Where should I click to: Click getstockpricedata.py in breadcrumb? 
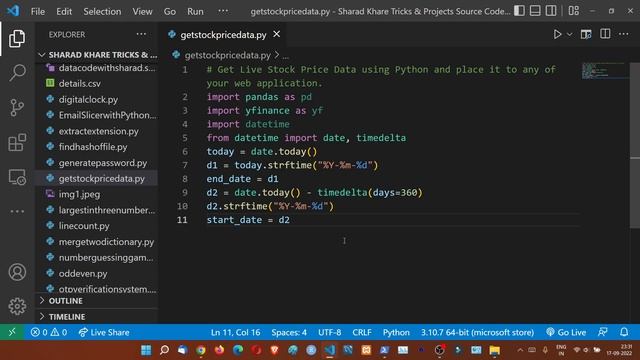[x=227, y=55]
